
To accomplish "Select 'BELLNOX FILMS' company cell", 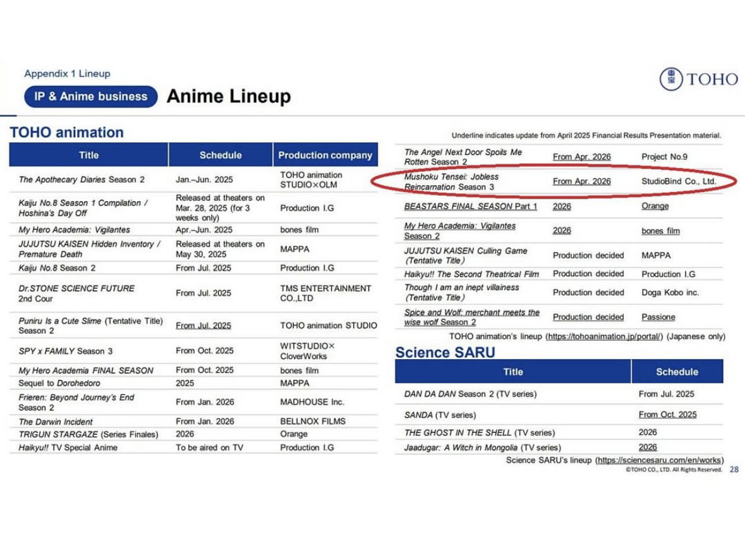I will tap(313, 421).
